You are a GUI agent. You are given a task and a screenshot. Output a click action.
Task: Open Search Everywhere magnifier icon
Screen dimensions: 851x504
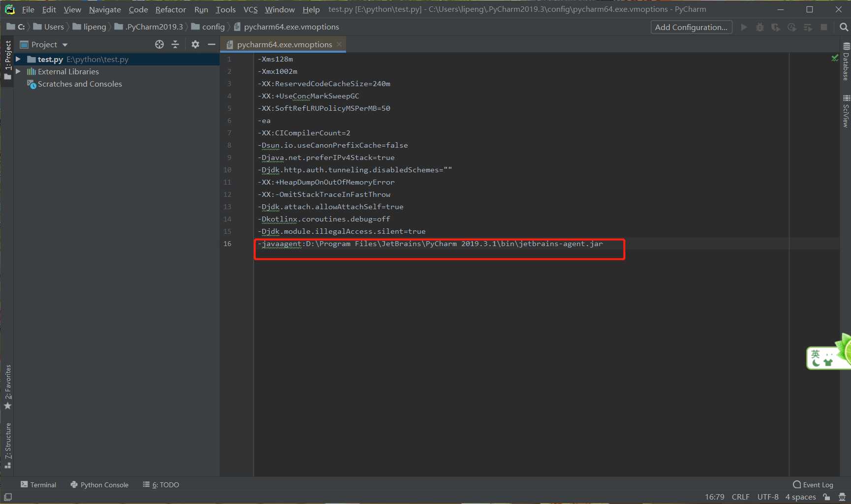click(844, 27)
